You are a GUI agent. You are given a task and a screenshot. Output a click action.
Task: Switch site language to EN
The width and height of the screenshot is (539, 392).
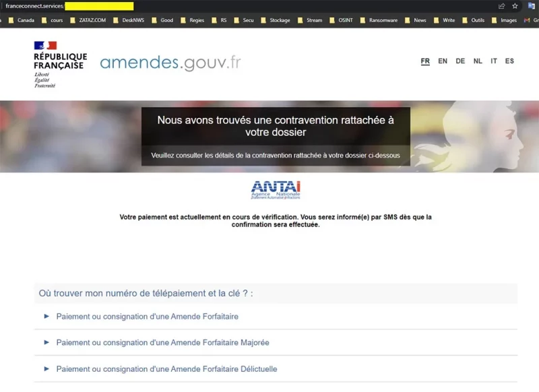(443, 61)
